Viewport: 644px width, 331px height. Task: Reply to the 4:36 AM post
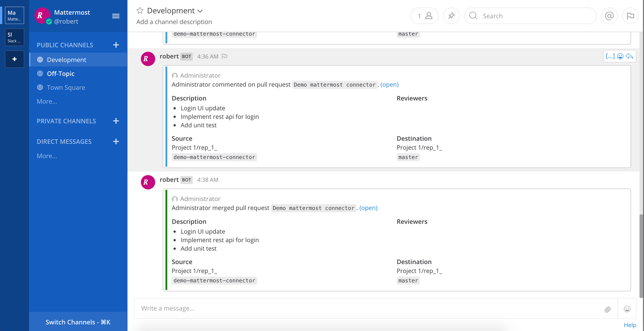(630, 56)
